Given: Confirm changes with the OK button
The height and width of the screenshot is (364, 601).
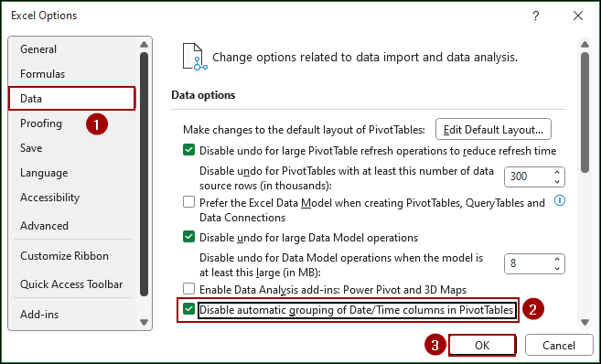Looking at the screenshot, I should coord(482,345).
